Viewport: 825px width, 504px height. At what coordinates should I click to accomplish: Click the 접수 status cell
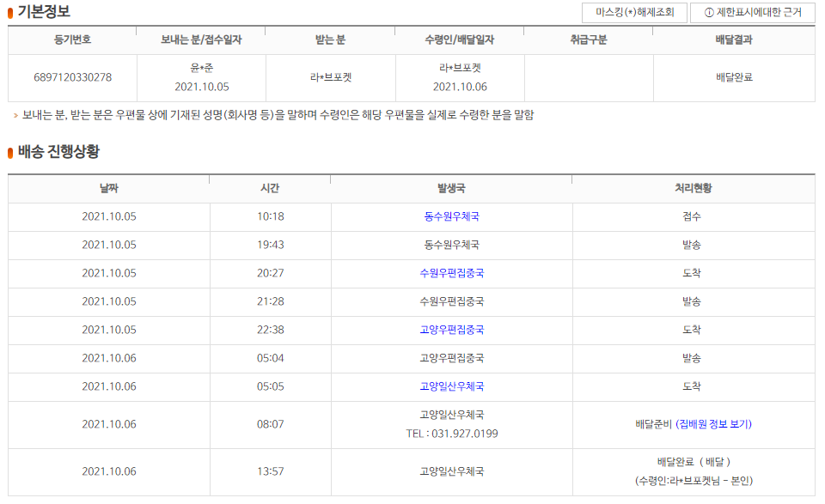click(692, 216)
